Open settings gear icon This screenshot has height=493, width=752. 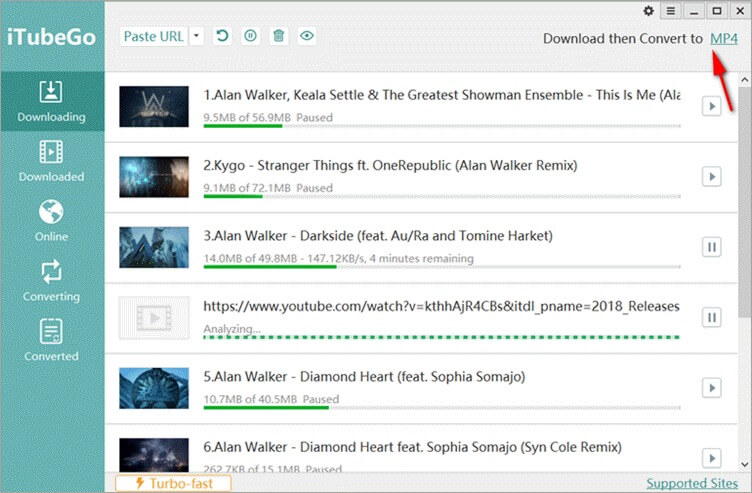648,11
